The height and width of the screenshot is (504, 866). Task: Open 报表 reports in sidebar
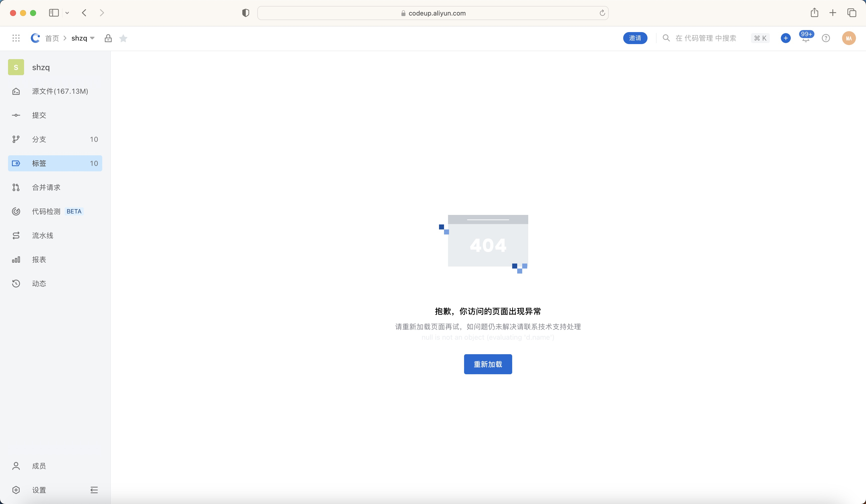55,259
